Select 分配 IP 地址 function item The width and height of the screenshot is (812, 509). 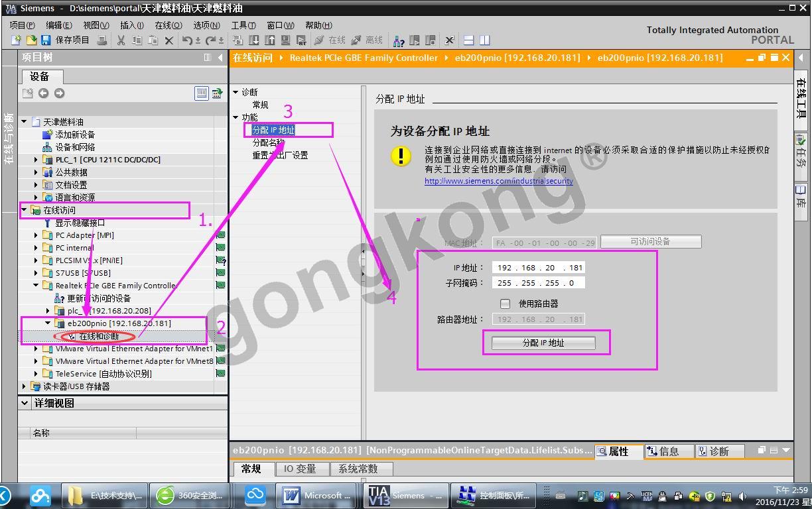pos(273,130)
